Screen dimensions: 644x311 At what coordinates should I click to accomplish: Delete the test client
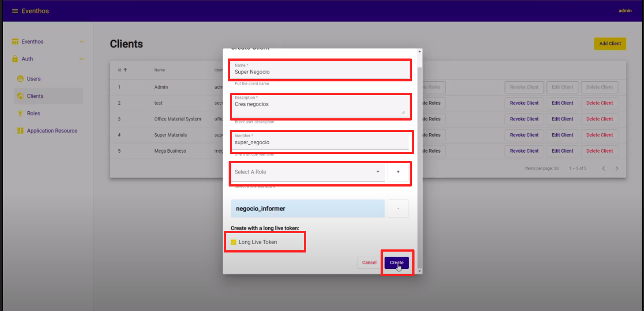click(x=600, y=103)
